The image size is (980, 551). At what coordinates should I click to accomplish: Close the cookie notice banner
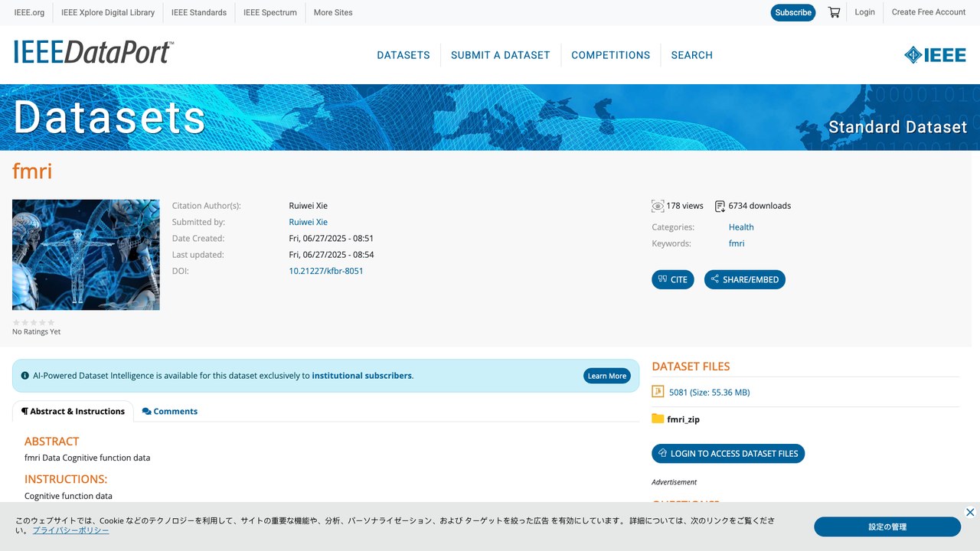tap(970, 512)
